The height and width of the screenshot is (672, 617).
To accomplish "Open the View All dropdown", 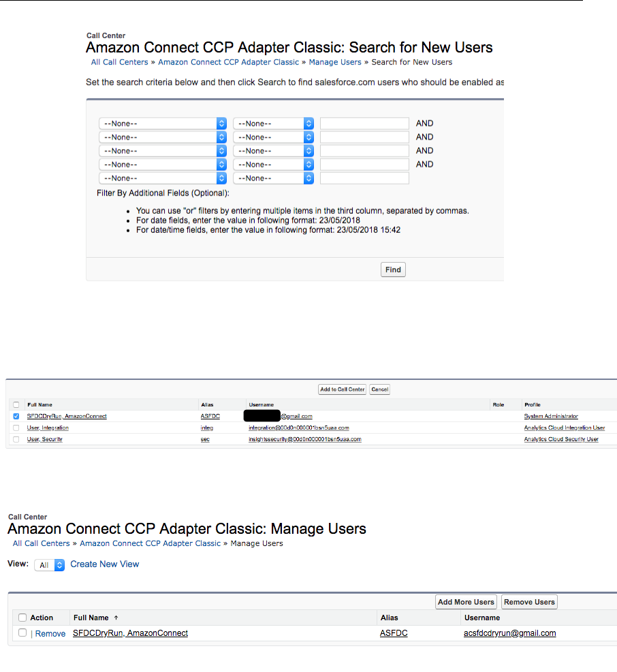I will pos(49,565).
